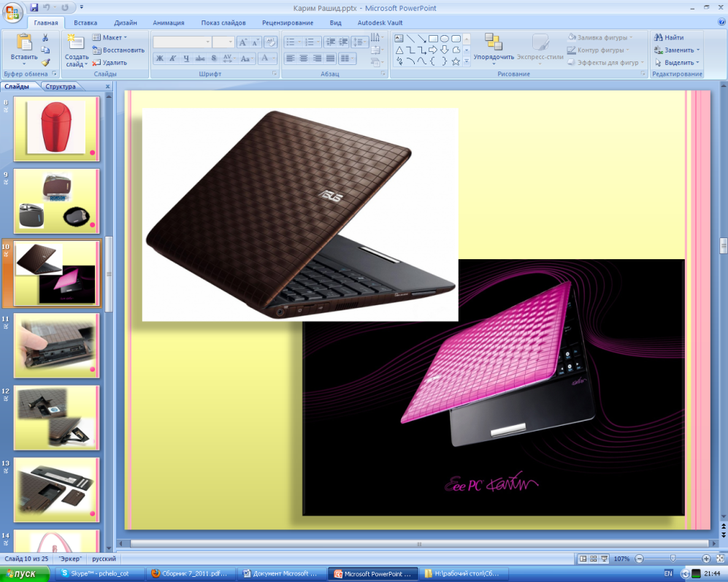Decrease font size with the small A icon
This screenshot has height=582, width=728.
point(256,42)
